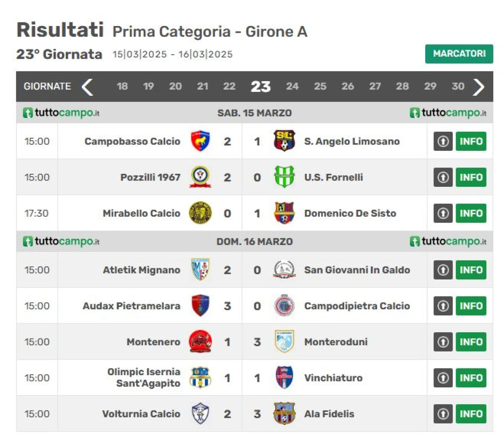Click the Mirabello Calcio yellow crest
504x441 pixels.
coord(200,213)
